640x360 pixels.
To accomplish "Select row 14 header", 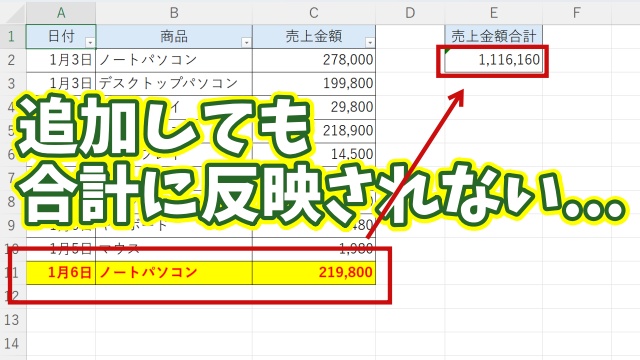I will click(12, 343).
